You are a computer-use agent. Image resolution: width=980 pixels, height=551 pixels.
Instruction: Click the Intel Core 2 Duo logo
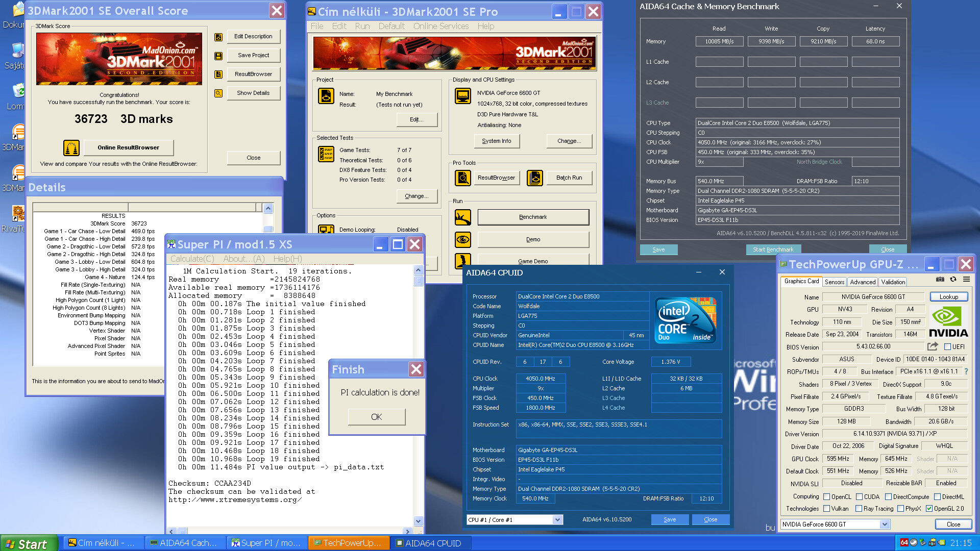(685, 320)
